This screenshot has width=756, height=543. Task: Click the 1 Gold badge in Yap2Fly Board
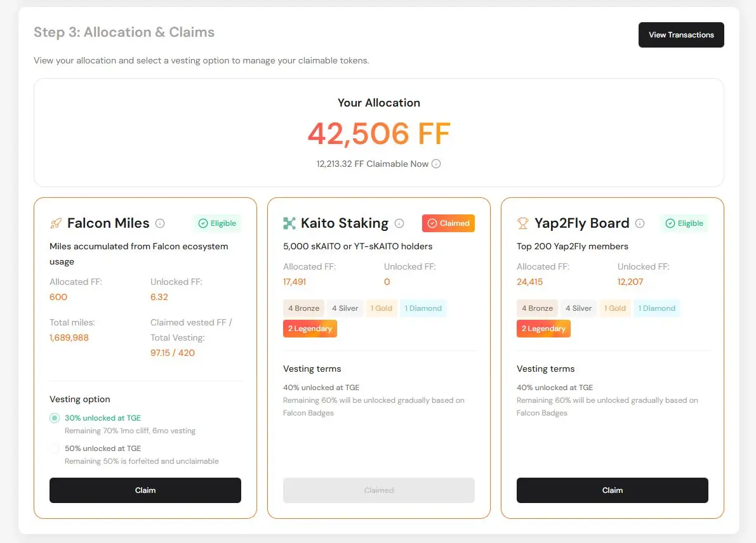click(614, 308)
